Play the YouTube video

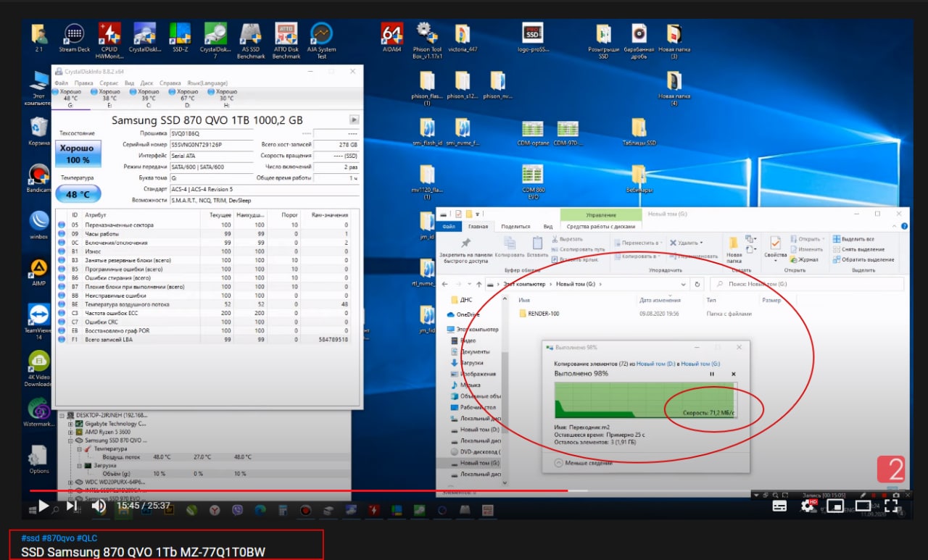43,506
